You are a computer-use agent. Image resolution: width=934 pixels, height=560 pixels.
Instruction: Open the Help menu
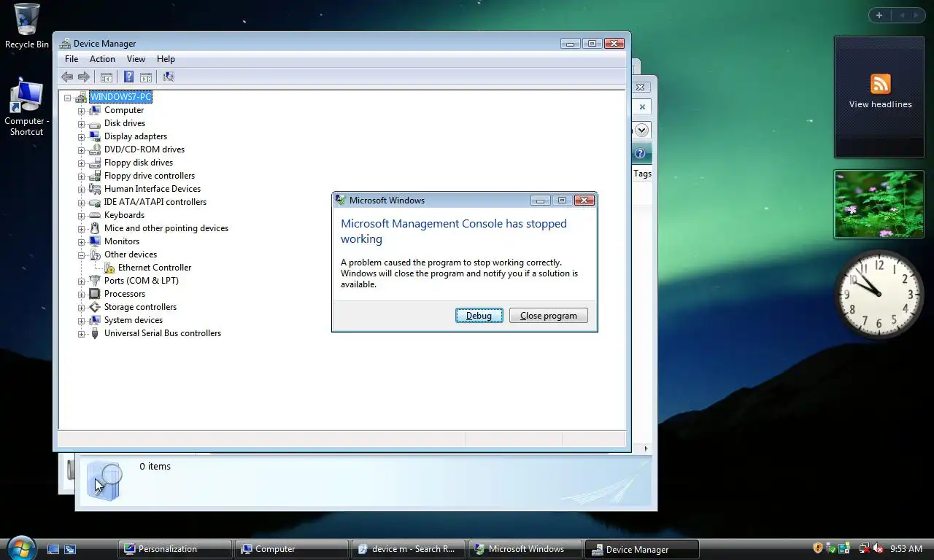[x=166, y=59]
